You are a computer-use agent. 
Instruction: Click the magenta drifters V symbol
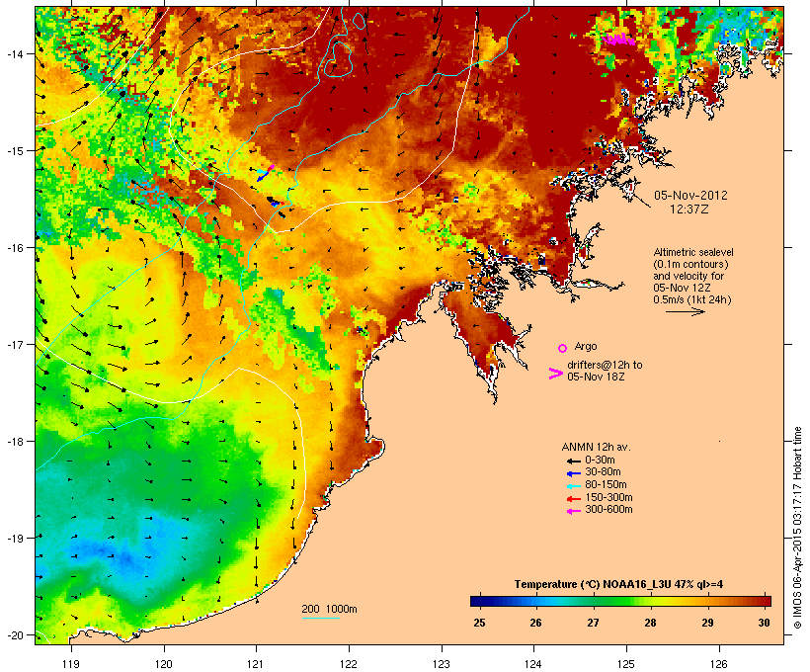pyautogui.click(x=556, y=374)
